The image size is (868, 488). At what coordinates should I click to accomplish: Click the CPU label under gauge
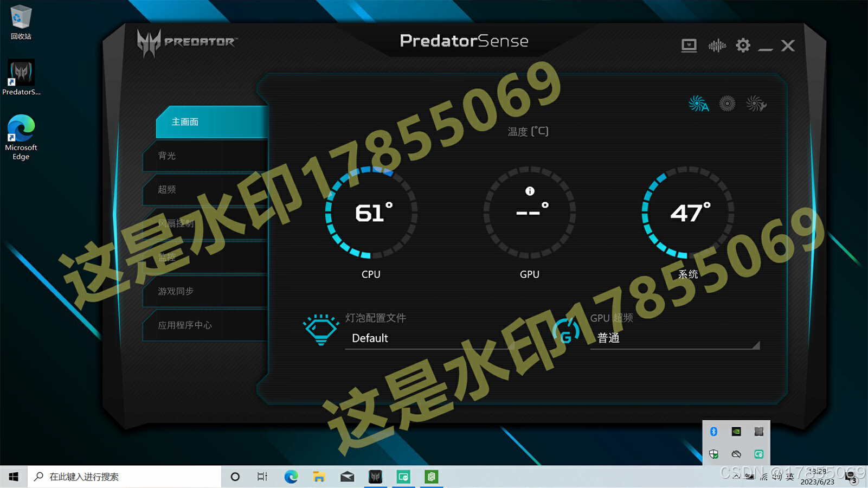371,274
